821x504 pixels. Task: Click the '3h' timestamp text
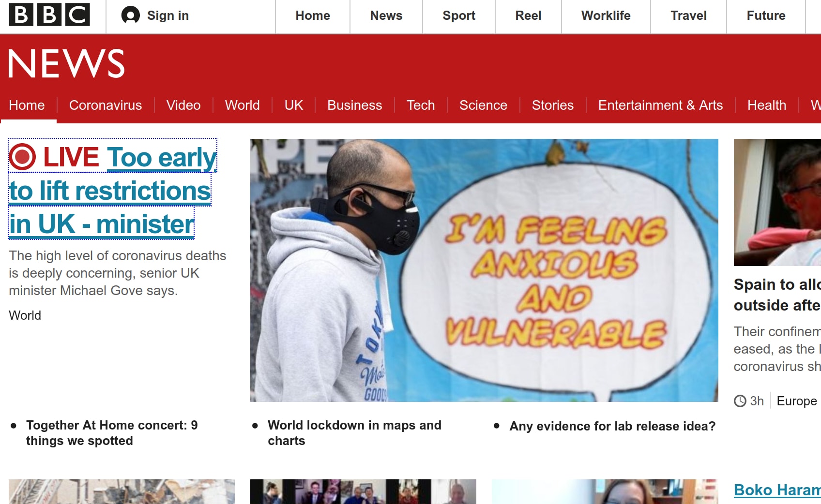click(757, 401)
